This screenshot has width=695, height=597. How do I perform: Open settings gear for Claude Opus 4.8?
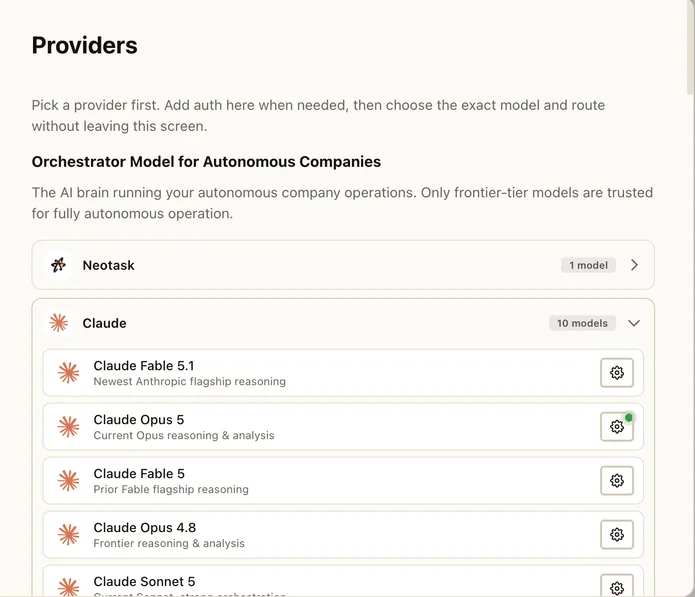617,535
